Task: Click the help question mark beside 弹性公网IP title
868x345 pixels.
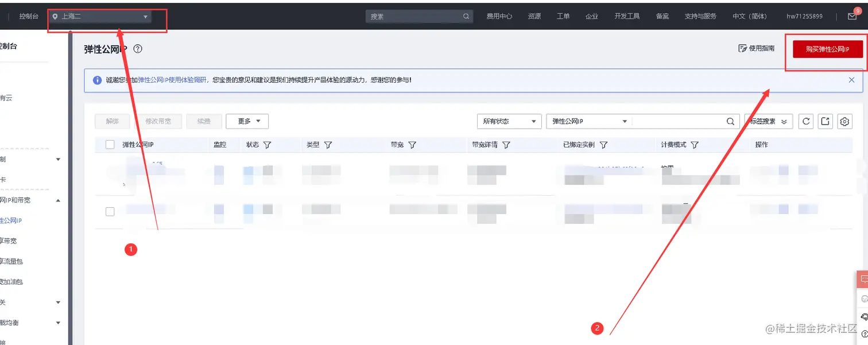Action: click(x=138, y=49)
